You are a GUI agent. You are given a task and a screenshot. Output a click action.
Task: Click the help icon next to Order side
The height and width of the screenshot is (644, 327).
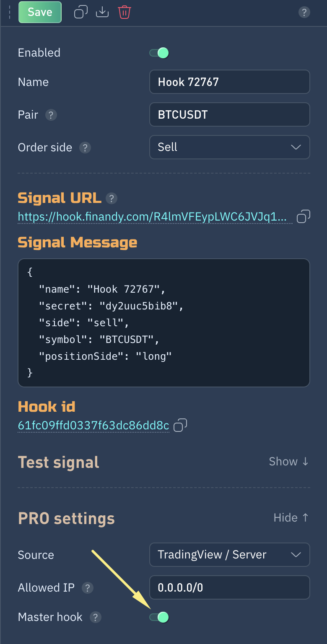pyautogui.click(x=85, y=148)
